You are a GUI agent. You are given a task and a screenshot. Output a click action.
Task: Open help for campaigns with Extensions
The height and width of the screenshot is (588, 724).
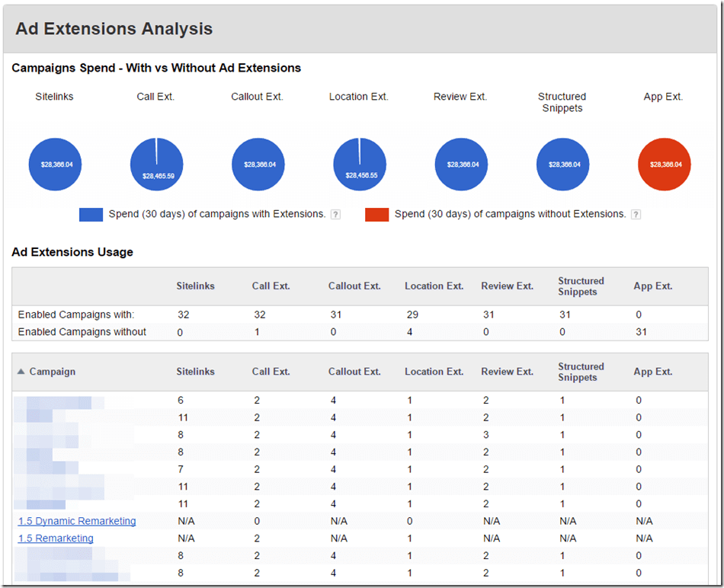pos(335,214)
